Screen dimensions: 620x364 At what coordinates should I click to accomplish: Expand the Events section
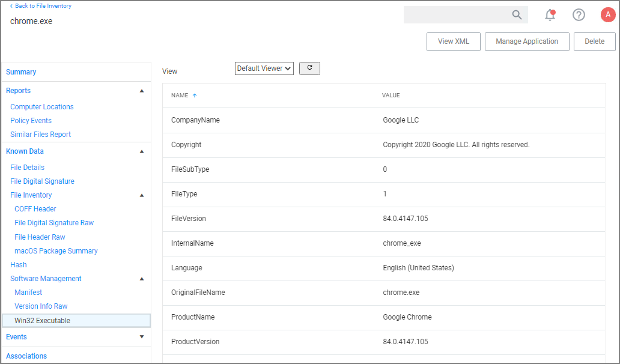(x=142, y=337)
